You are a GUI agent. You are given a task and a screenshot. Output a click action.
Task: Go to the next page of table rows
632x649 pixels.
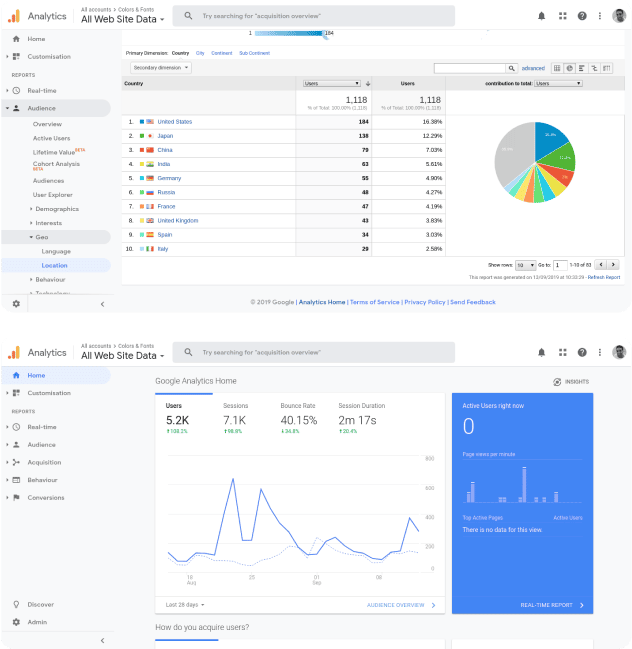(613, 264)
